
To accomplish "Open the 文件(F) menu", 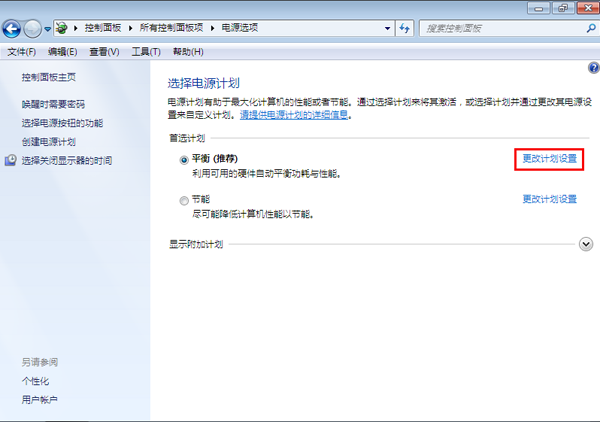I will pyautogui.click(x=21, y=52).
